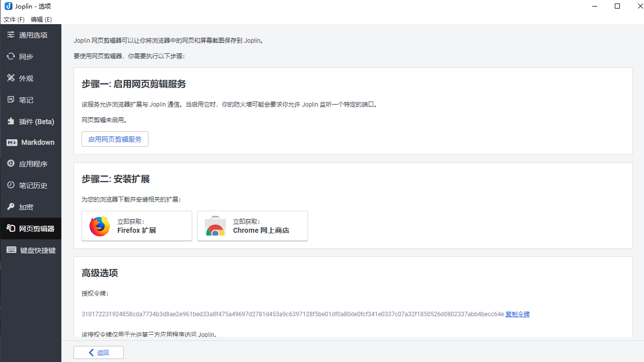Open 键盘快捷键 shortcut settings

(x=30, y=250)
